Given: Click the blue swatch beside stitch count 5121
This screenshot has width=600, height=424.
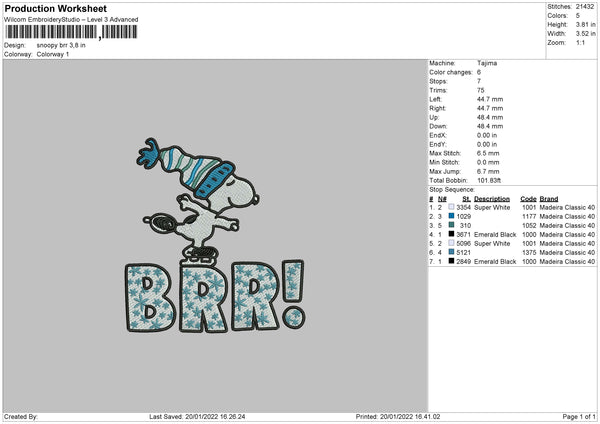Looking at the screenshot, I should tap(452, 252).
